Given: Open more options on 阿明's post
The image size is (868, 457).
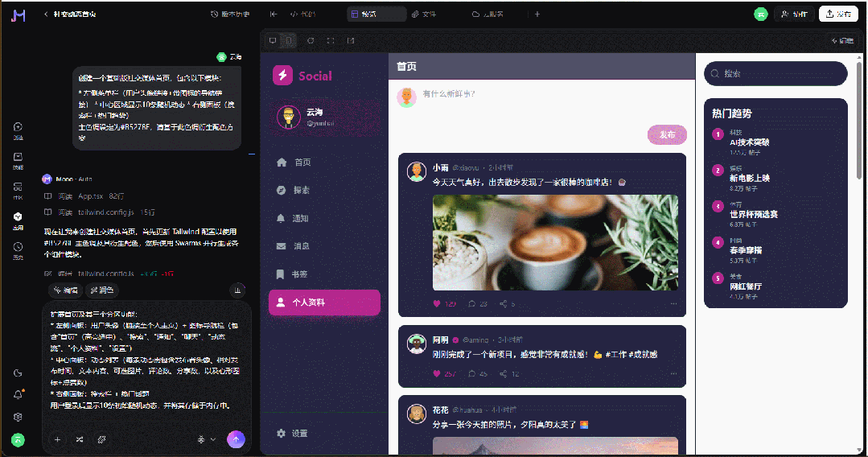Looking at the screenshot, I should (x=673, y=374).
